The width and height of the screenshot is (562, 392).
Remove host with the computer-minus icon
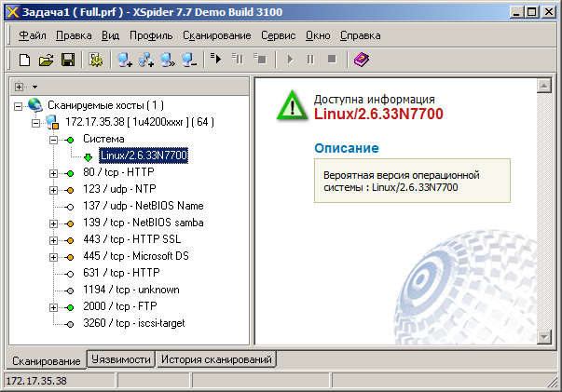[189, 60]
